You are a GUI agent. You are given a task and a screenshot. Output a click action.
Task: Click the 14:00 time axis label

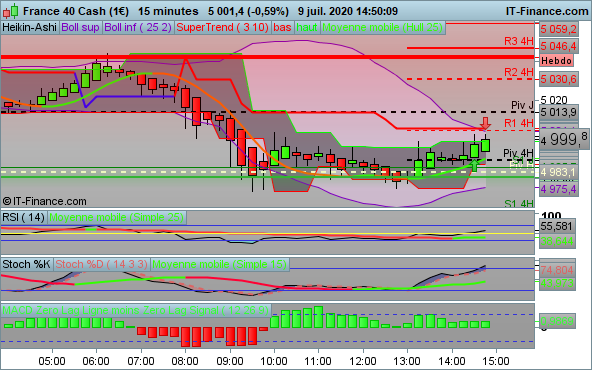[x=452, y=361]
